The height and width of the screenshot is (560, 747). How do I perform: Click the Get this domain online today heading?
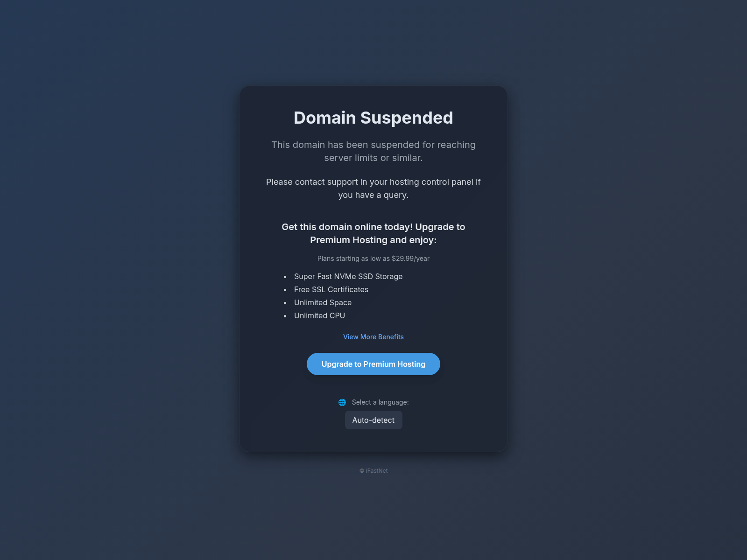pos(373,233)
